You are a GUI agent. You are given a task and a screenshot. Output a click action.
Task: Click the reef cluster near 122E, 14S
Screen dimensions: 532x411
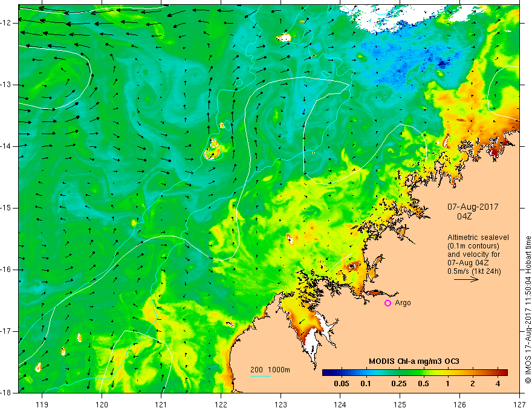[213, 149]
